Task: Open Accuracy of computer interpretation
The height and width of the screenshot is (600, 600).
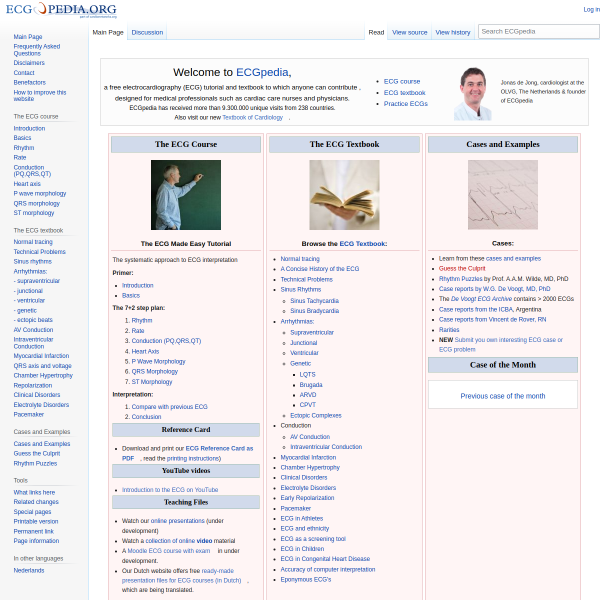Action: coord(328,569)
